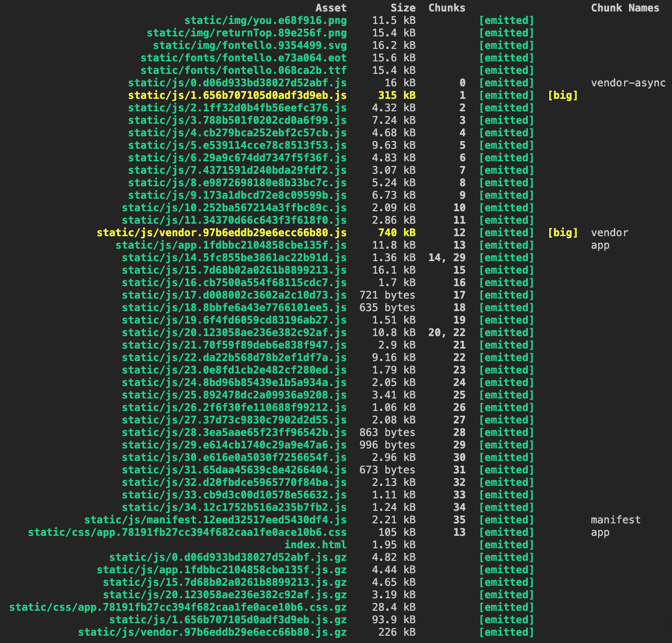Click the fontello.e73a064.eot font path
This screenshot has height=643, width=672.
tap(243, 58)
